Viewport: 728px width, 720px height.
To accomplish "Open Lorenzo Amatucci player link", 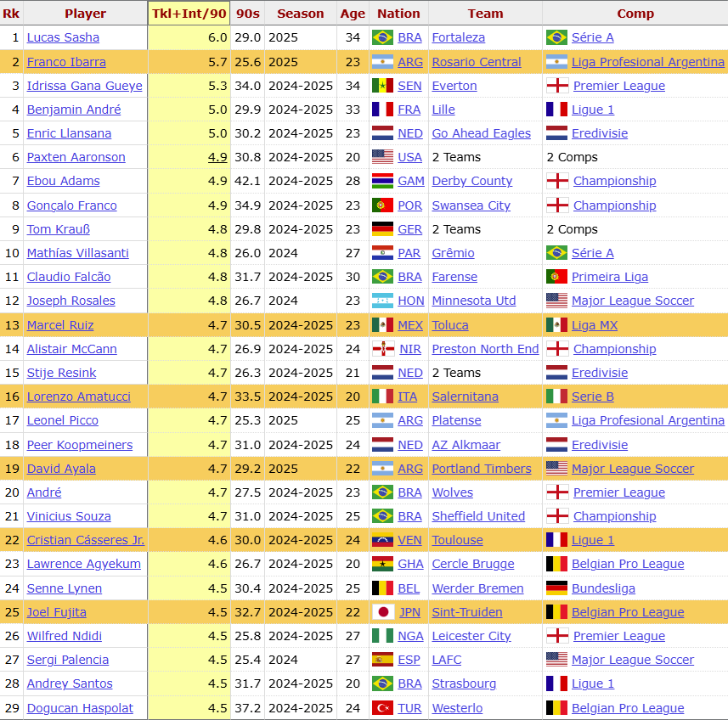I will [x=79, y=397].
